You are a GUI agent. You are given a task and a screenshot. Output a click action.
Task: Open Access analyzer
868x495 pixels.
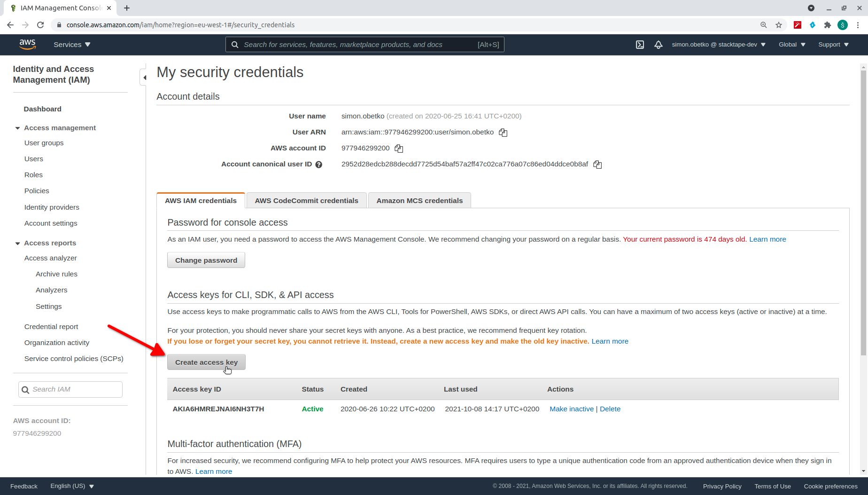[x=51, y=258]
